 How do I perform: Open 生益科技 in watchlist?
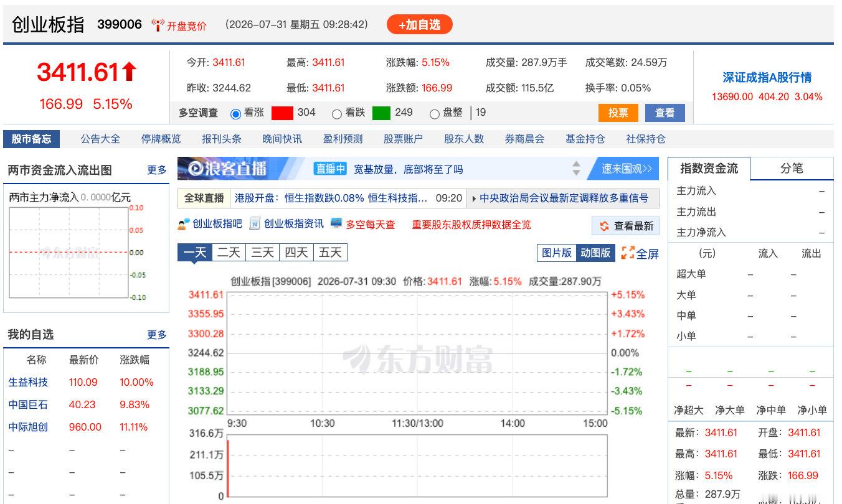(28, 382)
